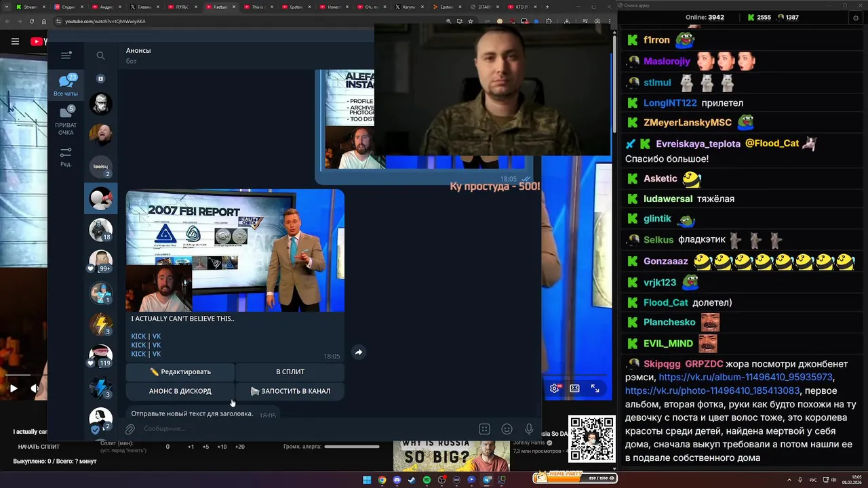Click the forward arrow beside the post
The width and height of the screenshot is (868, 488).
click(x=359, y=352)
